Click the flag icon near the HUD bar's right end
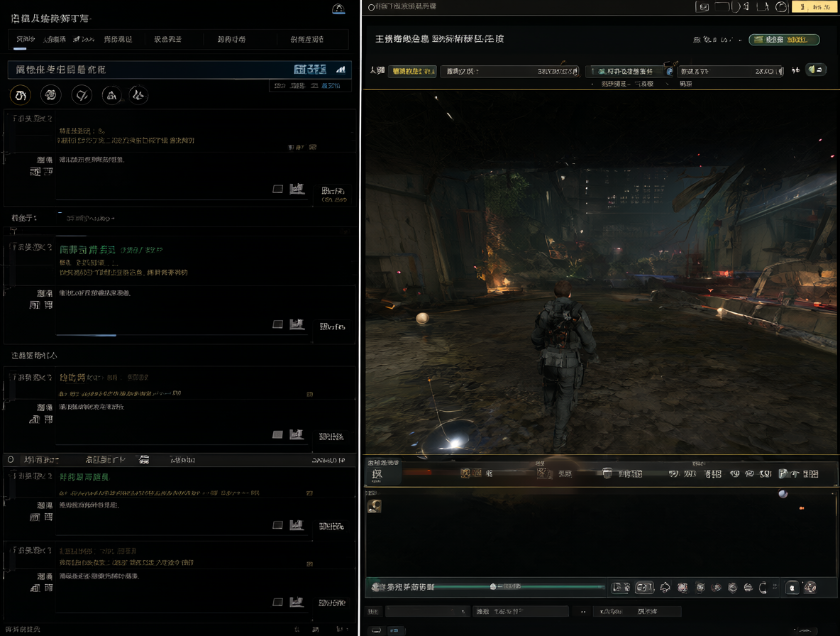This screenshot has height=636, width=840. point(783,473)
